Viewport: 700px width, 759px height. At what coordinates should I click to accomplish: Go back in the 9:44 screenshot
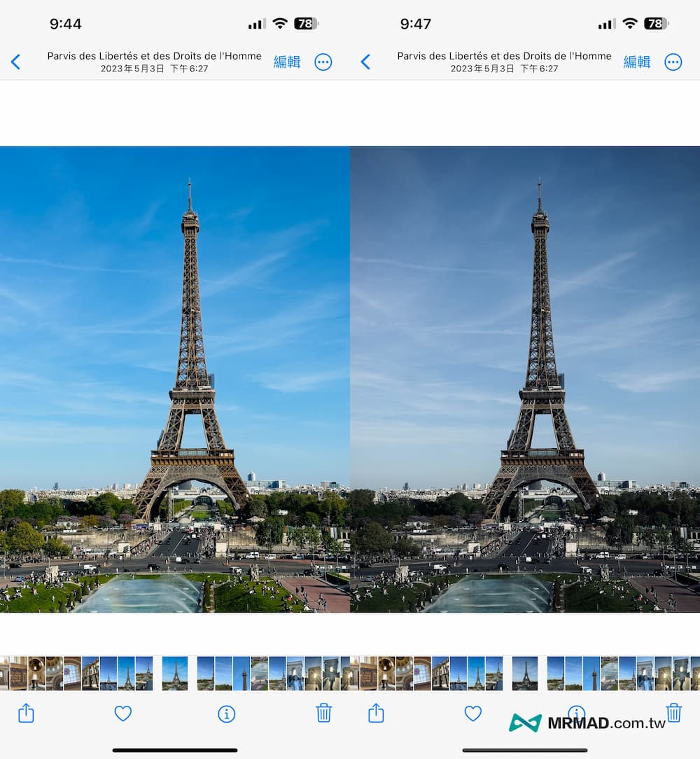coord(15,62)
